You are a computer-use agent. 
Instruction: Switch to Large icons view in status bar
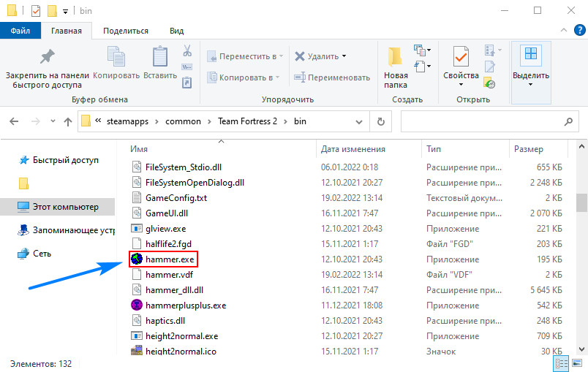pyautogui.click(x=577, y=363)
